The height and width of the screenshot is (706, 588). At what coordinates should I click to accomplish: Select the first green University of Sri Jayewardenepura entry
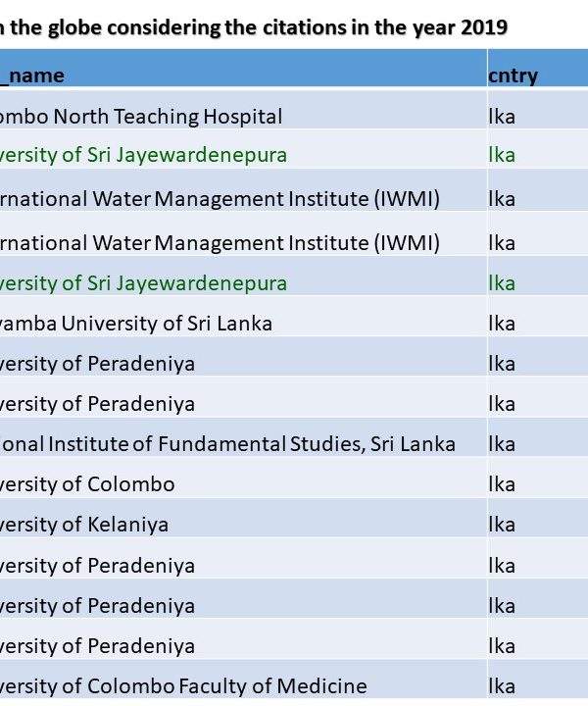point(143,155)
